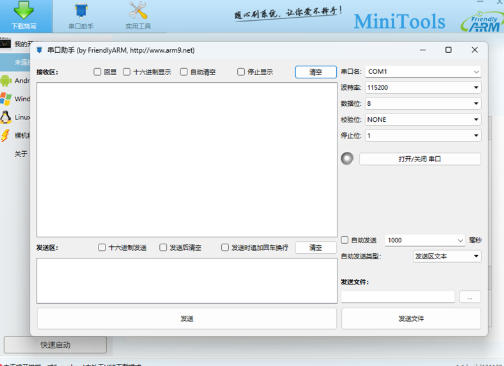Open the stop bits dropdown showing 1

pos(423,136)
